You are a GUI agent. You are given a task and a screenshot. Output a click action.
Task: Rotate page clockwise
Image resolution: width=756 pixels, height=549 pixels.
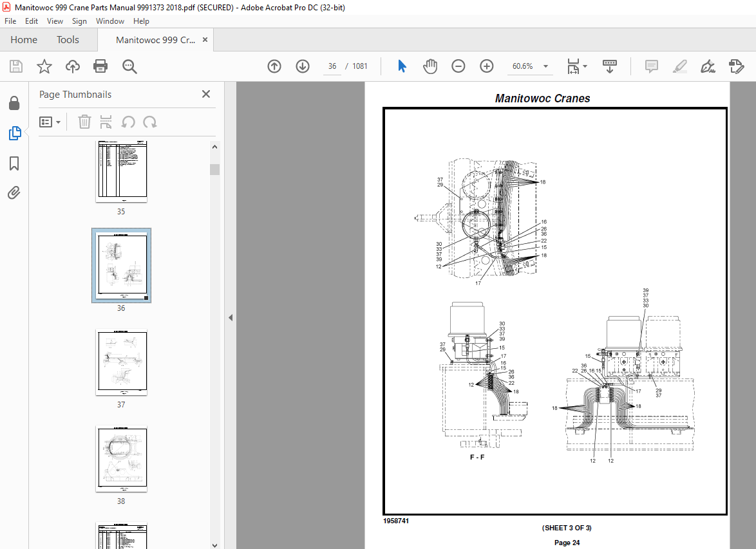(x=150, y=122)
